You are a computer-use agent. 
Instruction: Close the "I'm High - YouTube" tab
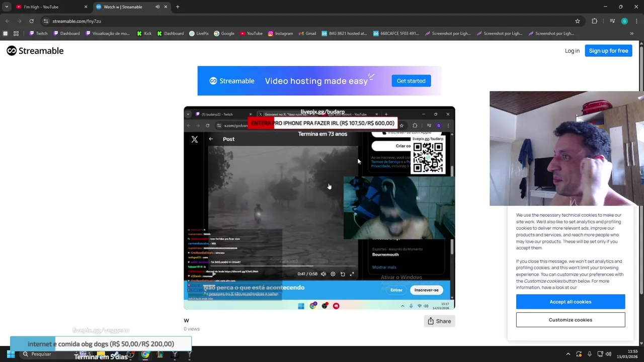coord(86,7)
